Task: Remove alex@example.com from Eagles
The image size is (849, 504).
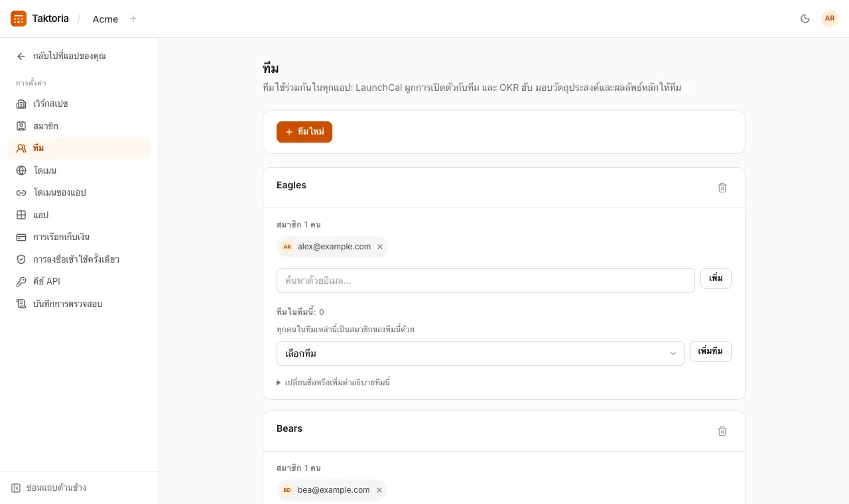Action: (380, 247)
